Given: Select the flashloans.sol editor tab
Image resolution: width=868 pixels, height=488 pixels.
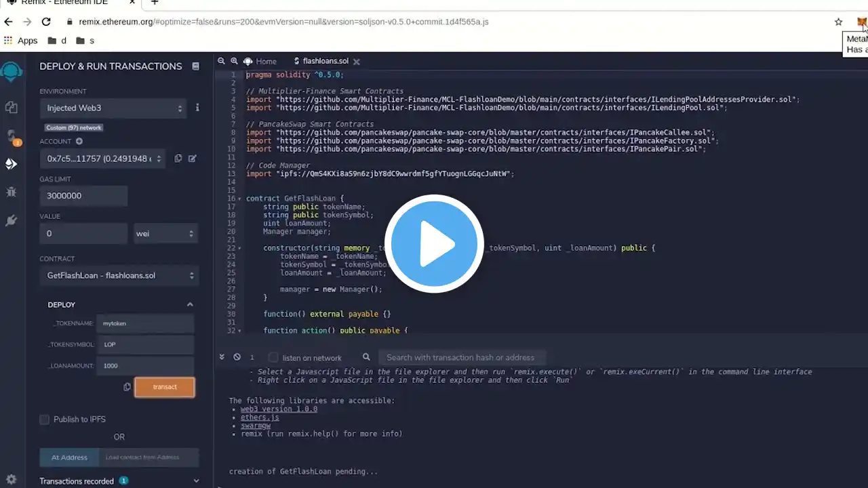Looking at the screenshot, I should coord(326,61).
